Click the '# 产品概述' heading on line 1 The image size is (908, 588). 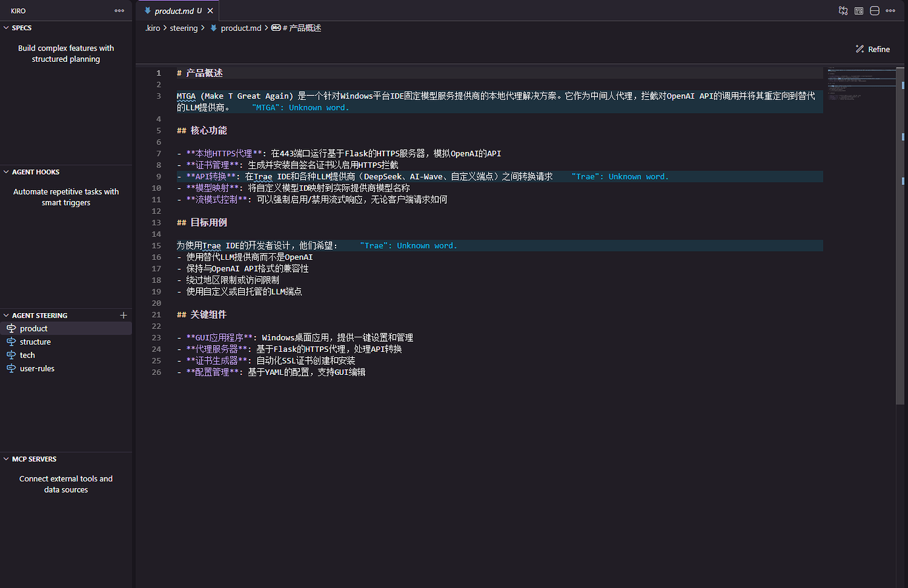pyautogui.click(x=200, y=73)
